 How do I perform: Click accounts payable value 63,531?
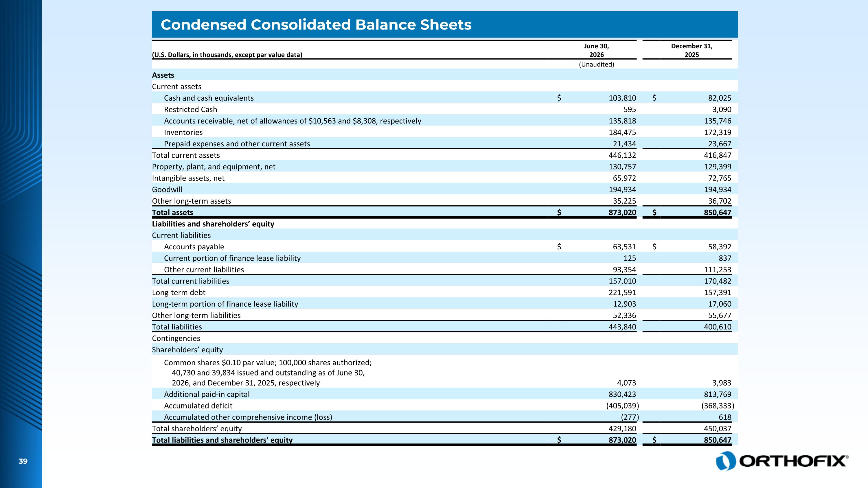(x=624, y=247)
